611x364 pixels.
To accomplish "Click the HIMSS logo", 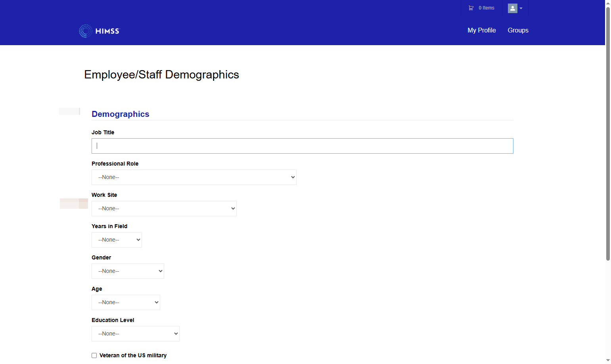I will 99,31.
